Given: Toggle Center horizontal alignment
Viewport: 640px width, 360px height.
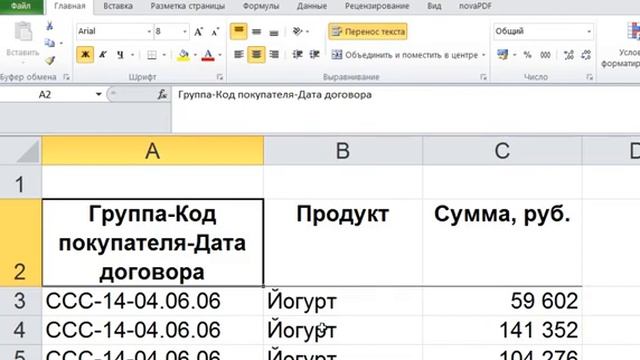Looking at the screenshot, I should [256, 55].
